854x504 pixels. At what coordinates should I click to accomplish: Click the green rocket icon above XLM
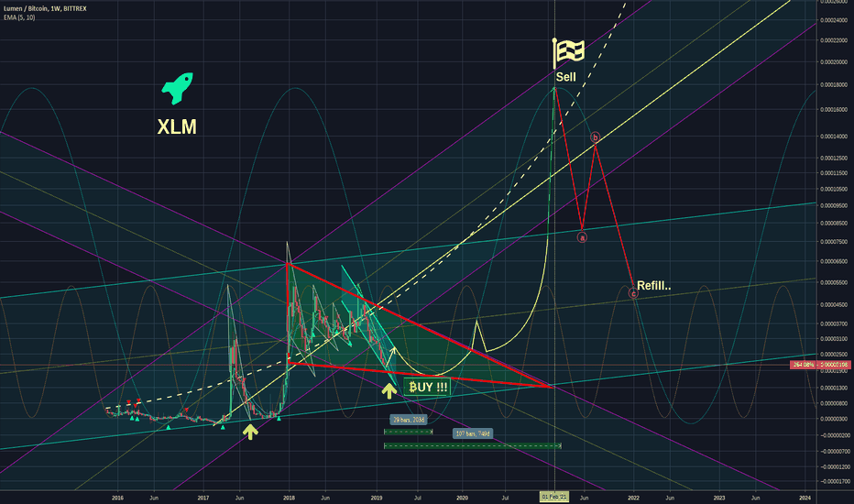177,88
